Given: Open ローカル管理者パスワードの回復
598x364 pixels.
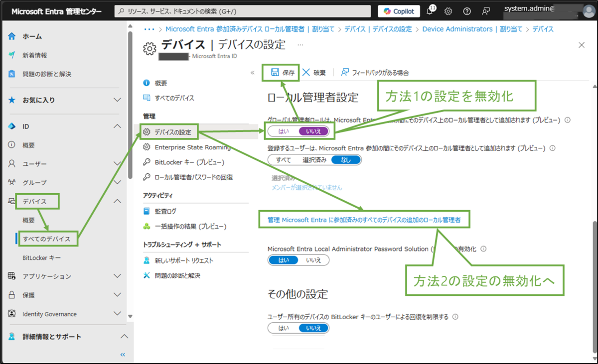Looking at the screenshot, I should tap(193, 177).
